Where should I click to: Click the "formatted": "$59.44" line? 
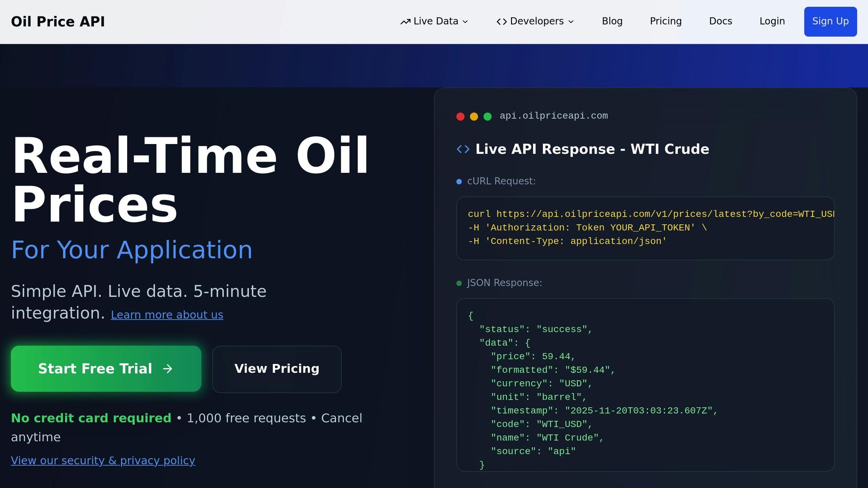pos(553,370)
